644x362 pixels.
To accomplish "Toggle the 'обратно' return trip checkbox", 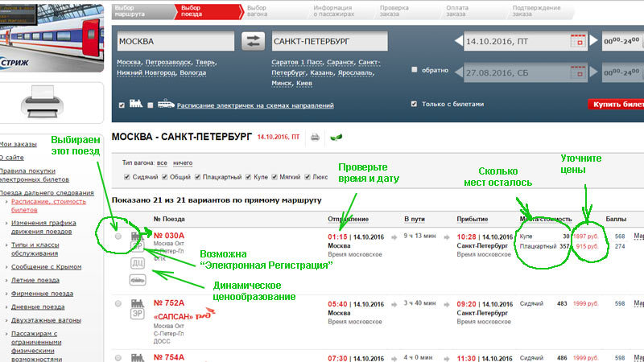I will pos(414,70).
